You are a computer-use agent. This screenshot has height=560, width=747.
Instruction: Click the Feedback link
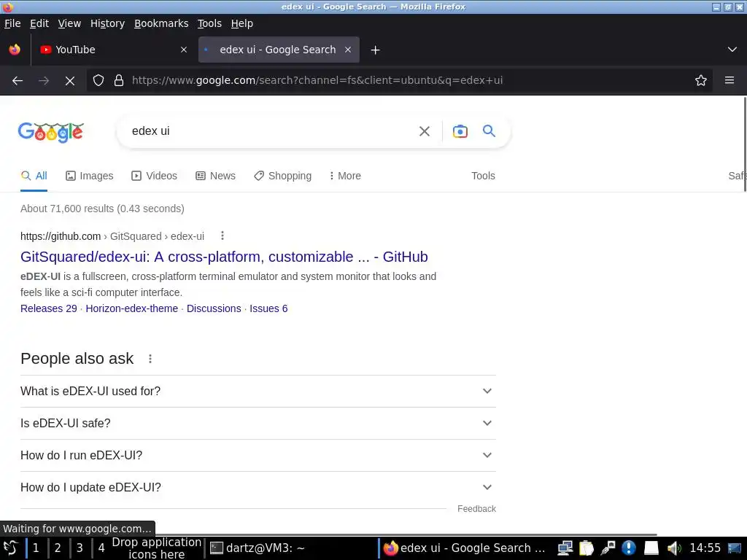[x=476, y=509]
